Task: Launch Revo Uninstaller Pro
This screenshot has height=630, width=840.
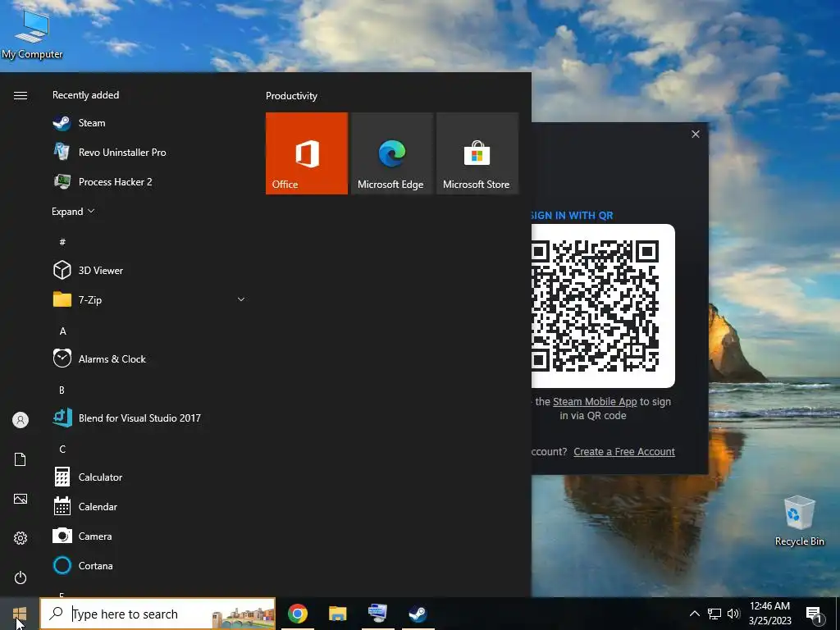Action: [x=150, y=152]
